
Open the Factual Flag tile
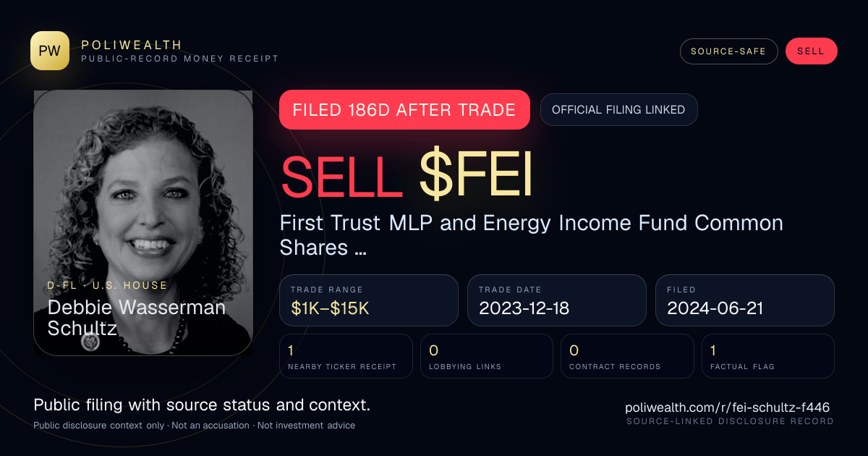(x=767, y=356)
